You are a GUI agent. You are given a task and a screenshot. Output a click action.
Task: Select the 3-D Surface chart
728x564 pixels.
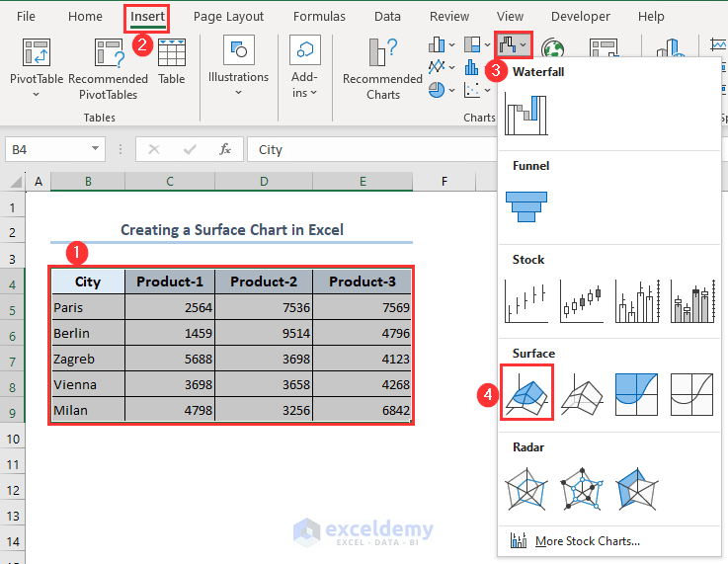(526, 393)
